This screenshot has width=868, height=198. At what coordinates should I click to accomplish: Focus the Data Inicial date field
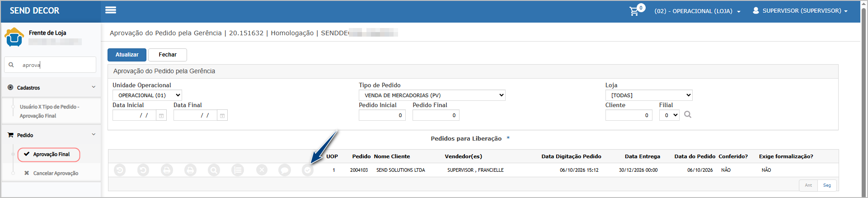pos(134,116)
